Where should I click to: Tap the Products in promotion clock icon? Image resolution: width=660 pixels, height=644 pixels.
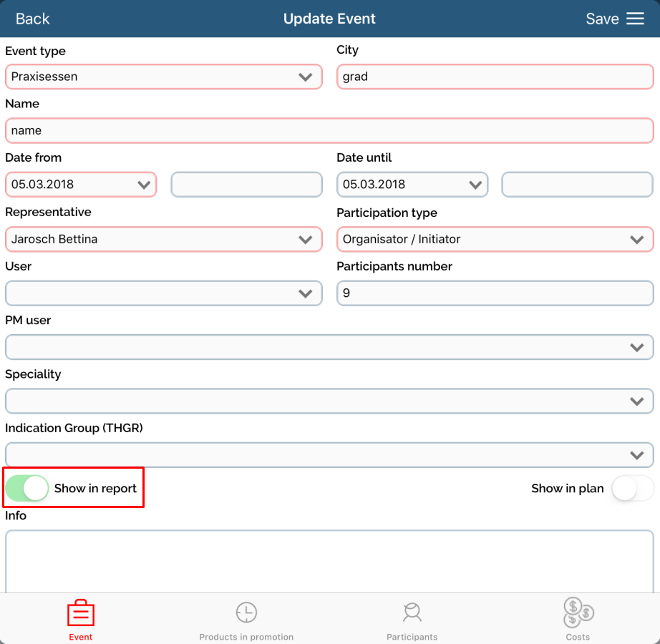tap(246, 613)
